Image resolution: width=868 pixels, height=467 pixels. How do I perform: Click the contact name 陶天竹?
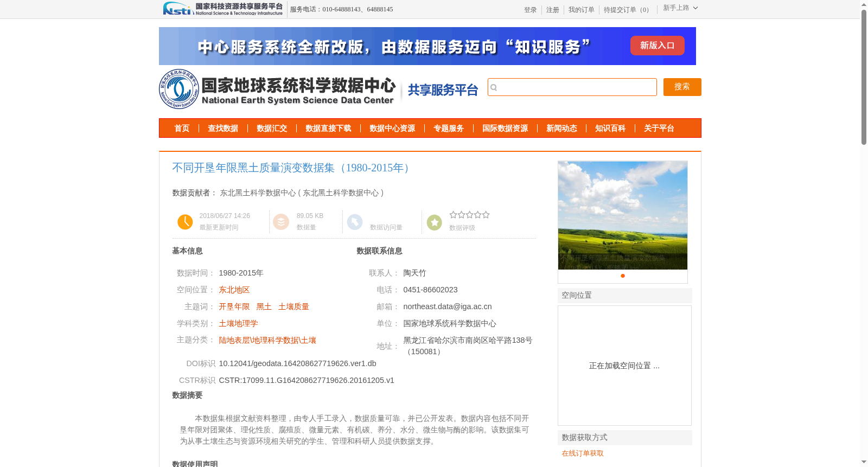coord(414,273)
